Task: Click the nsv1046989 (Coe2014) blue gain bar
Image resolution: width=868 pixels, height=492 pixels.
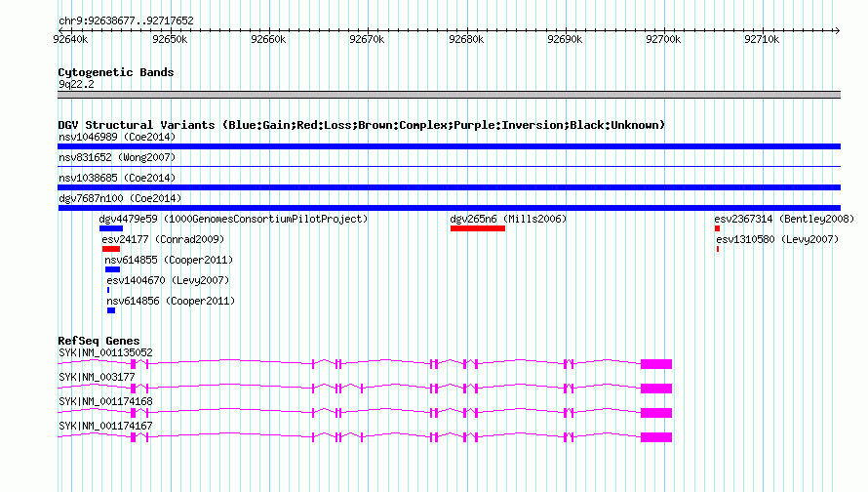Action: coord(449,146)
